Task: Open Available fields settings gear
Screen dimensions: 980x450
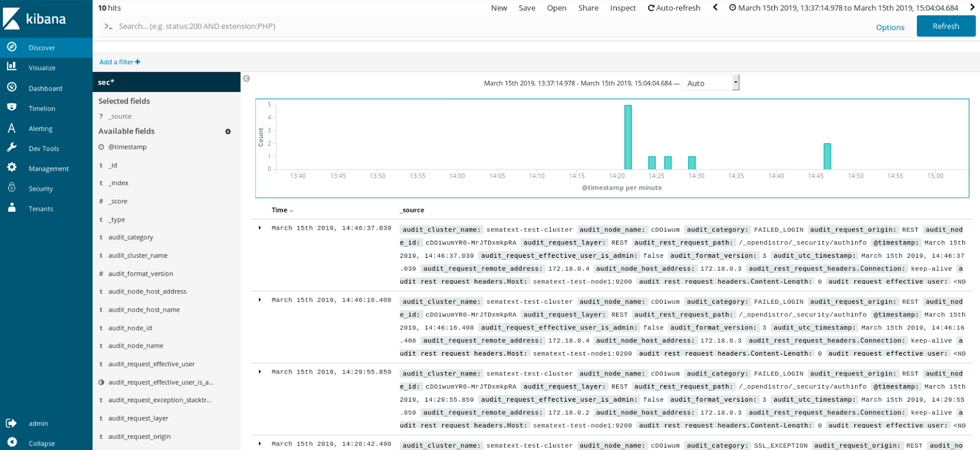Action: tap(228, 132)
